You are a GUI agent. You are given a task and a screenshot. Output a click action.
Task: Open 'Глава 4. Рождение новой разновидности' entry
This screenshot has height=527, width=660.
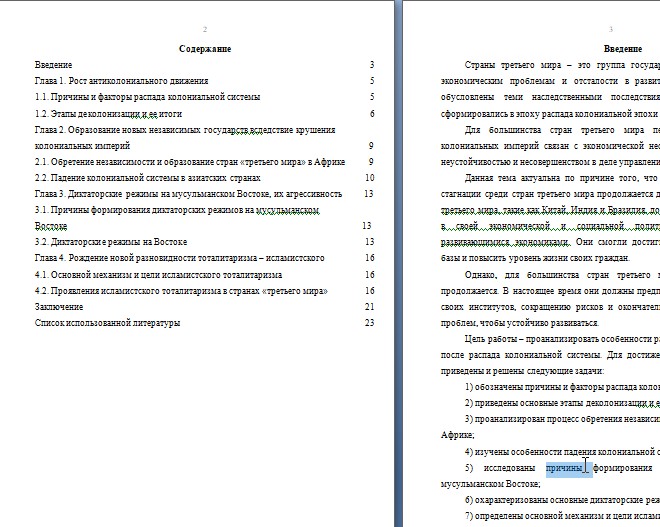179,258
